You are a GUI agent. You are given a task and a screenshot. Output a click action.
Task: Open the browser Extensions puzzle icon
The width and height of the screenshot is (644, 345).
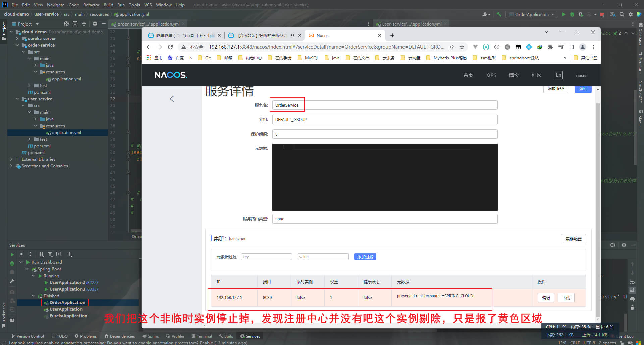(550, 47)
